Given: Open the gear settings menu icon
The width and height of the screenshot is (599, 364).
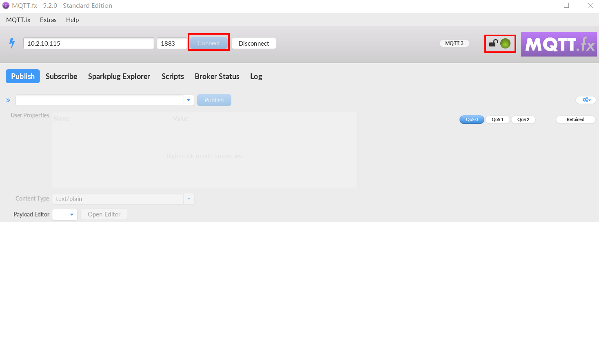Looking at the screenshot, I should (586, 100).
